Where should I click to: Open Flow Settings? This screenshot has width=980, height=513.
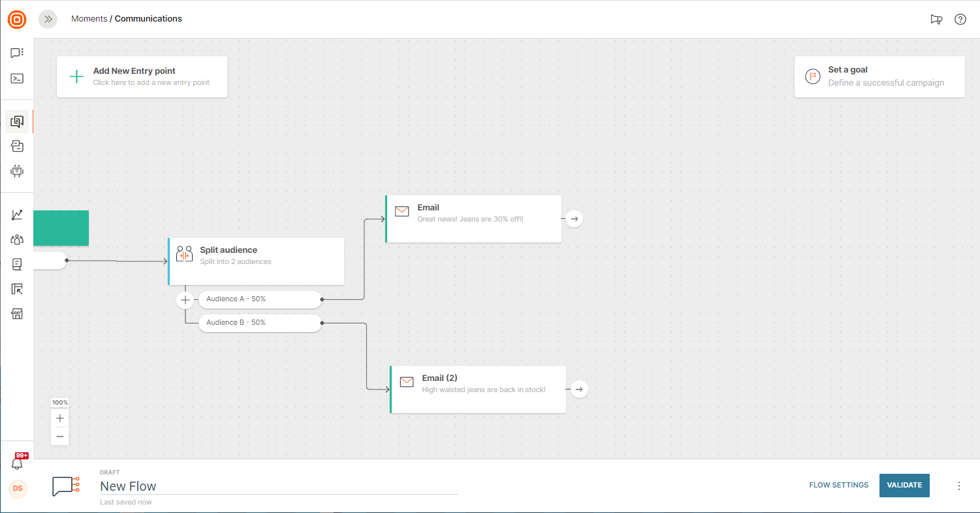tap(838, 485)
